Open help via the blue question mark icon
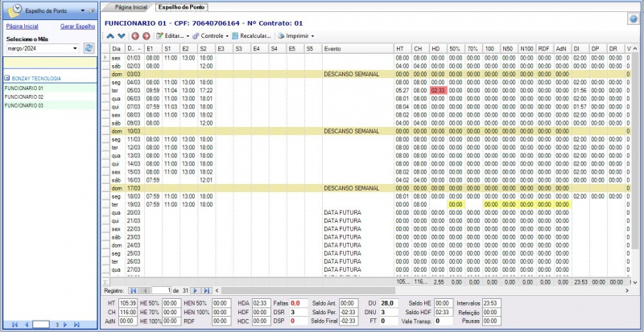Viewport: 644px width, 332px height. coord(634,18)
